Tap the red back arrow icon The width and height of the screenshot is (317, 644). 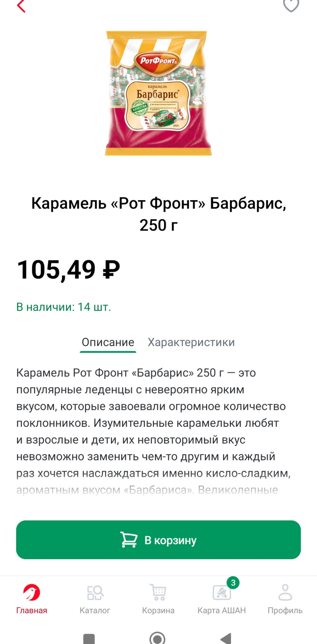[x=21, y=6]
